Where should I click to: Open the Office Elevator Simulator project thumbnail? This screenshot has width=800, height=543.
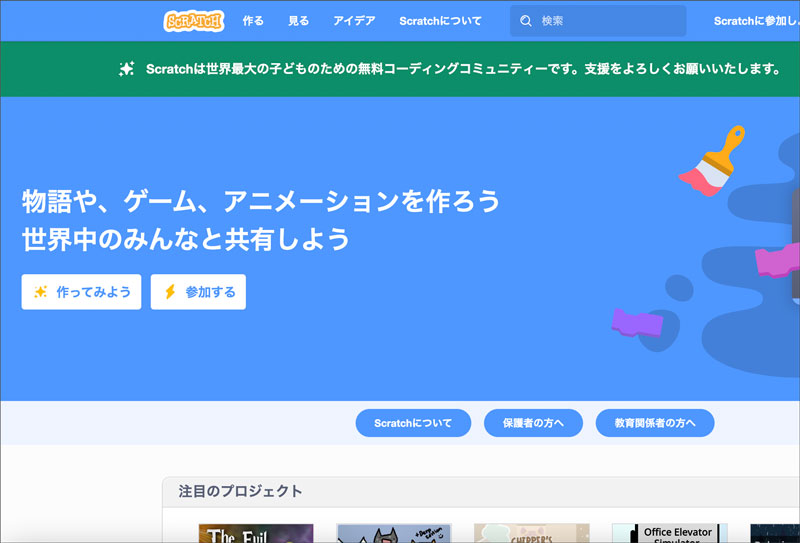coord(670,533)
